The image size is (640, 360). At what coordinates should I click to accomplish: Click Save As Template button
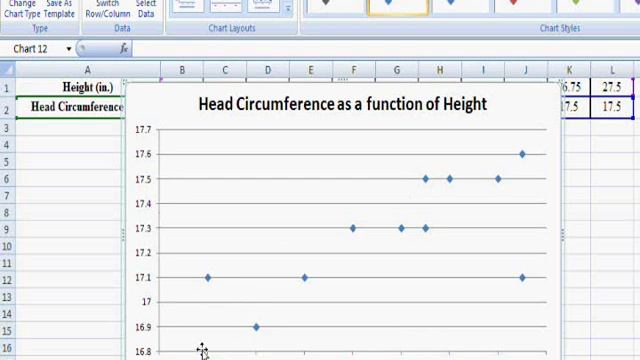60,9
